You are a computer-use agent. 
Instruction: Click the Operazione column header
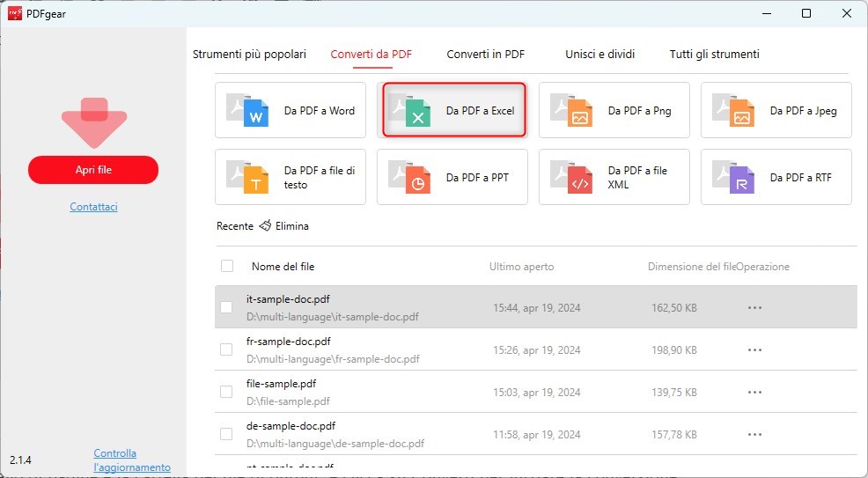tap(763, 267)
